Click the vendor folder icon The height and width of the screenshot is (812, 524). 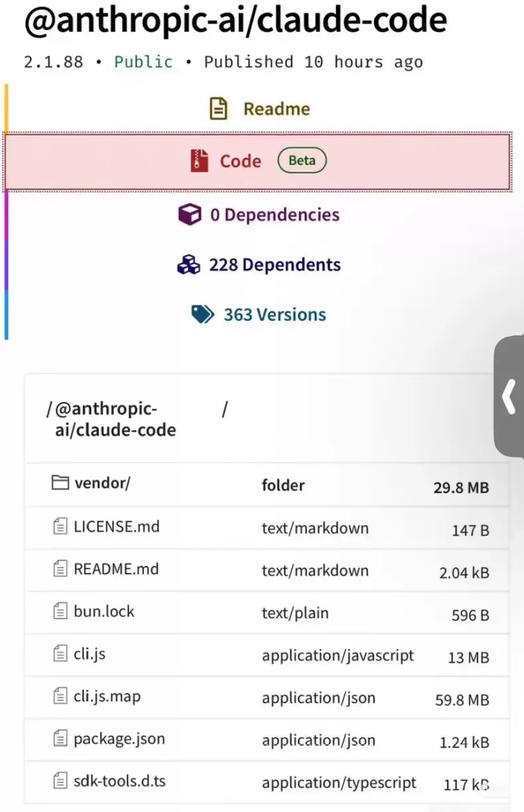(60, 483)
